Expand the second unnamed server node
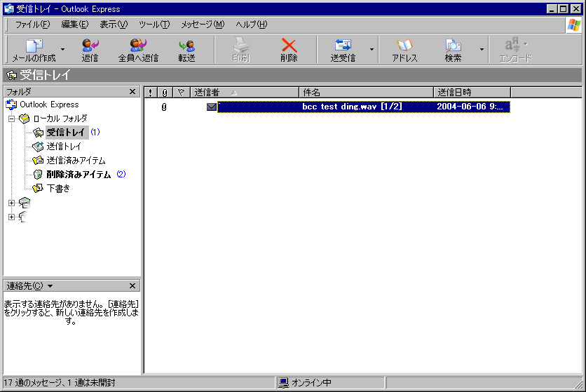Screen dimensions: 586x392 point(12,217)
